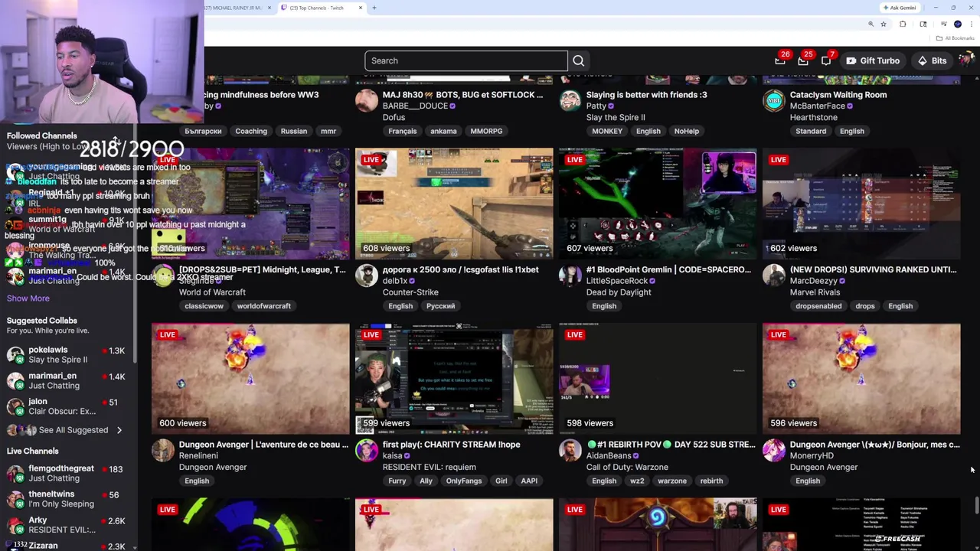Screen dimensions: 980x551
Task: Open Chrome profile avatar
Action: [958, 24]
